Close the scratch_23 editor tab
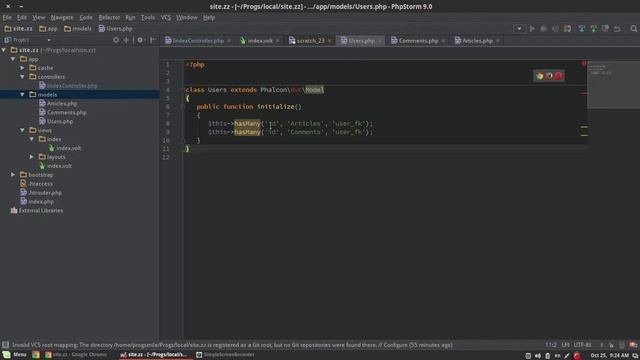This screenshot has height=360, width=640. coord(329,41)
